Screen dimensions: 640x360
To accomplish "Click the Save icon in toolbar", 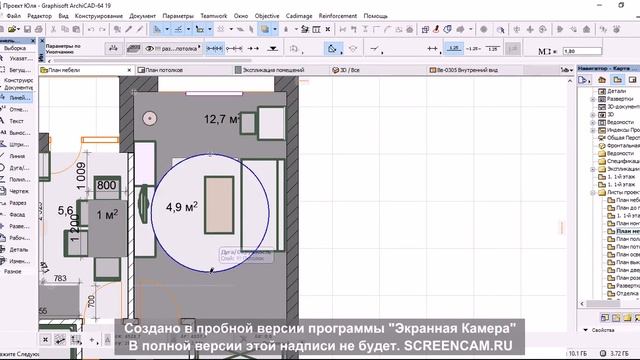I will point(27,29).
